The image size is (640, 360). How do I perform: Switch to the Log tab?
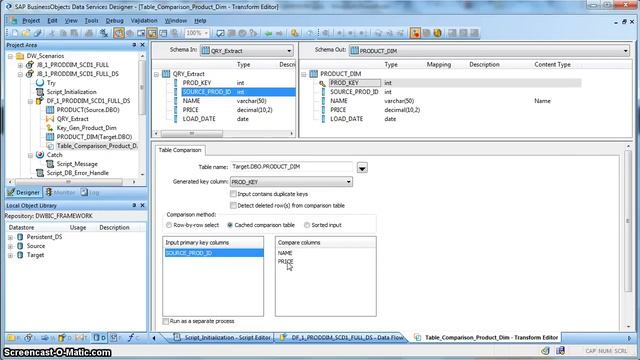pos(90,192)
